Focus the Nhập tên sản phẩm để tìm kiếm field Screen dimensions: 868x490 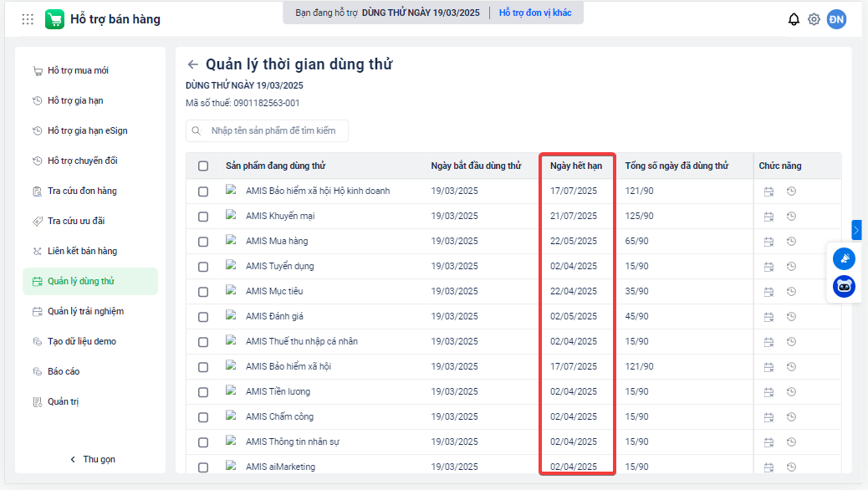(x=267, y=130)
